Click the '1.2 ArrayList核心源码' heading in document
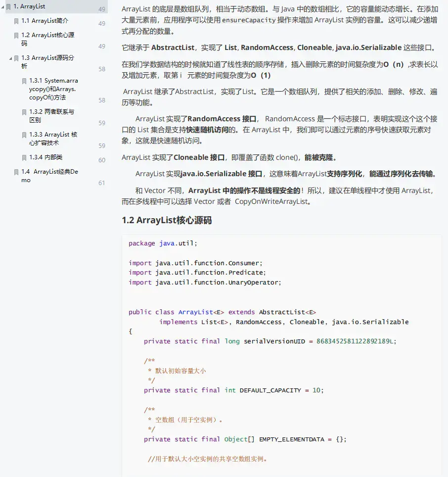 click(167, 220)
